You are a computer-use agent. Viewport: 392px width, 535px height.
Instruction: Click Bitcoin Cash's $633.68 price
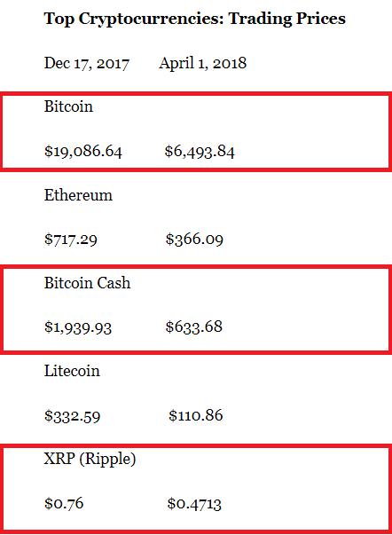(x=193, y=327)
